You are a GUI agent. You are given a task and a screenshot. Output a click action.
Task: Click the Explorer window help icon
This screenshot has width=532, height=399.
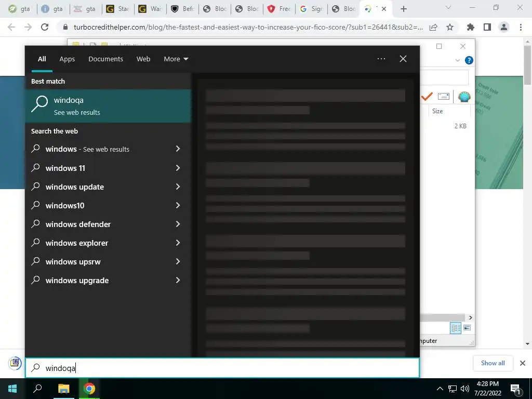click(469, 60)
